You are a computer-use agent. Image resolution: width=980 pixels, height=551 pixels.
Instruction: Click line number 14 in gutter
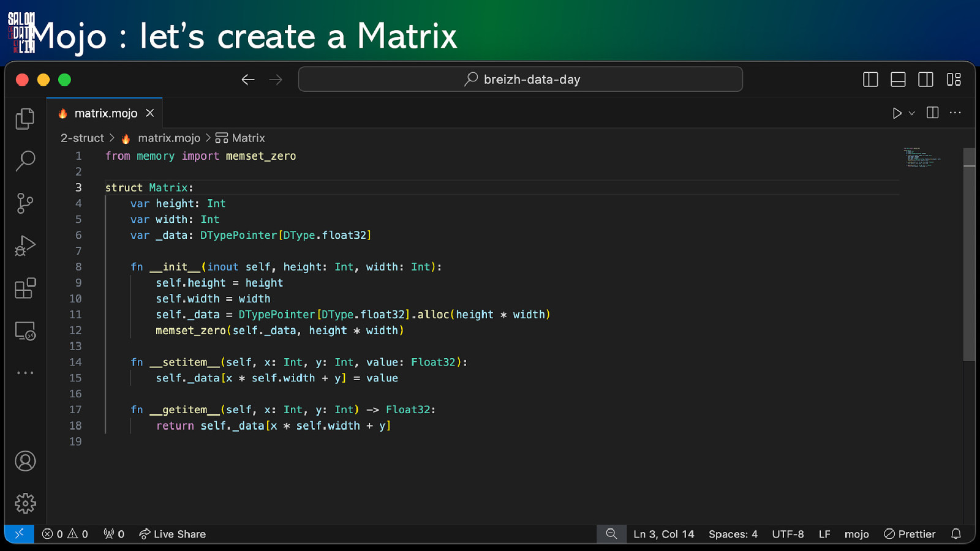click(x=75, y=362)
